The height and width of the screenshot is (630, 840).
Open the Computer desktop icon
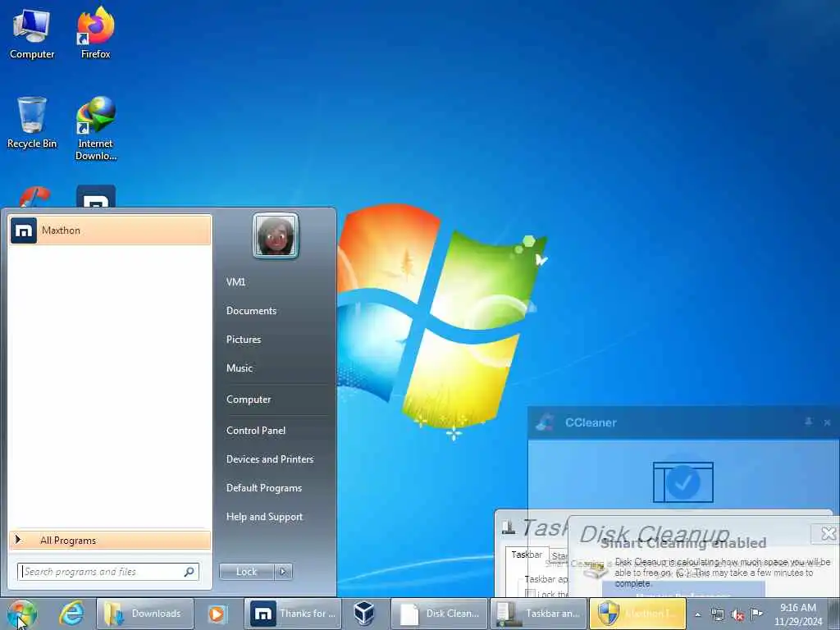pyautogui.click(x=32, y=34)
